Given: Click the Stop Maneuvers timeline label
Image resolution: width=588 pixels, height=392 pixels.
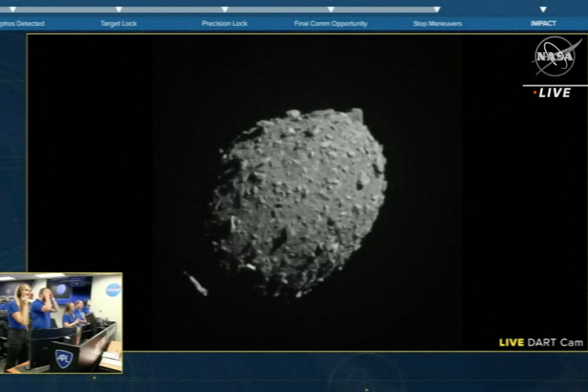Looking at the screenshot, I should pyautogui.click(x=438, y=24).
